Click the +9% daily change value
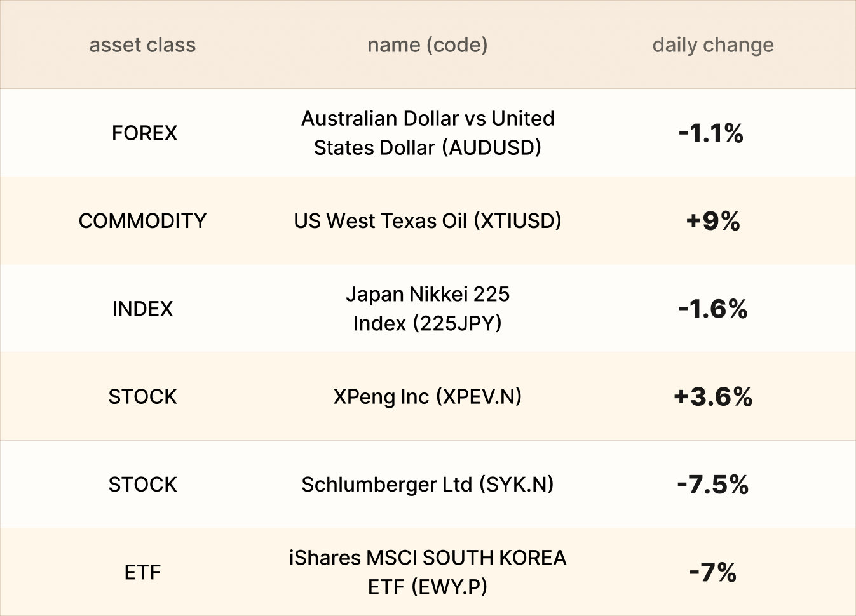Viewport: 856px width, 616px height. click(x=713, y=221)
